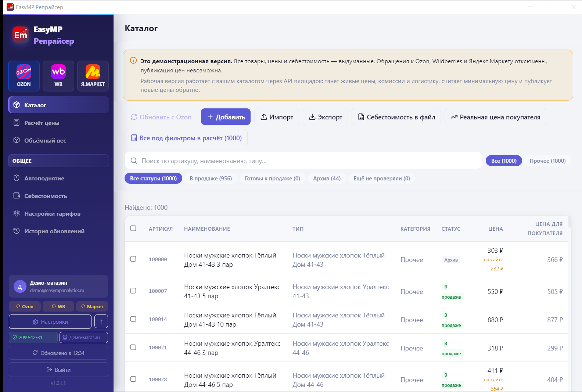
Task: Click the Демо-магазин account card
Action: (x=58, y=286)
